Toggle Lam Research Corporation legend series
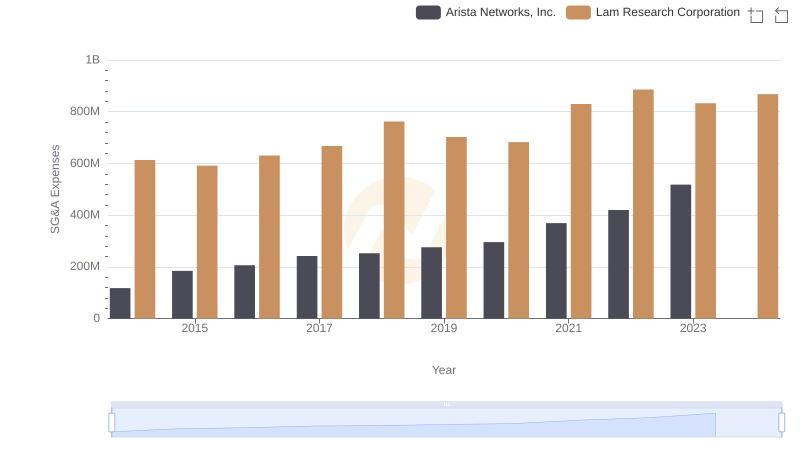800x461 pixels. [x=653, y=12]
